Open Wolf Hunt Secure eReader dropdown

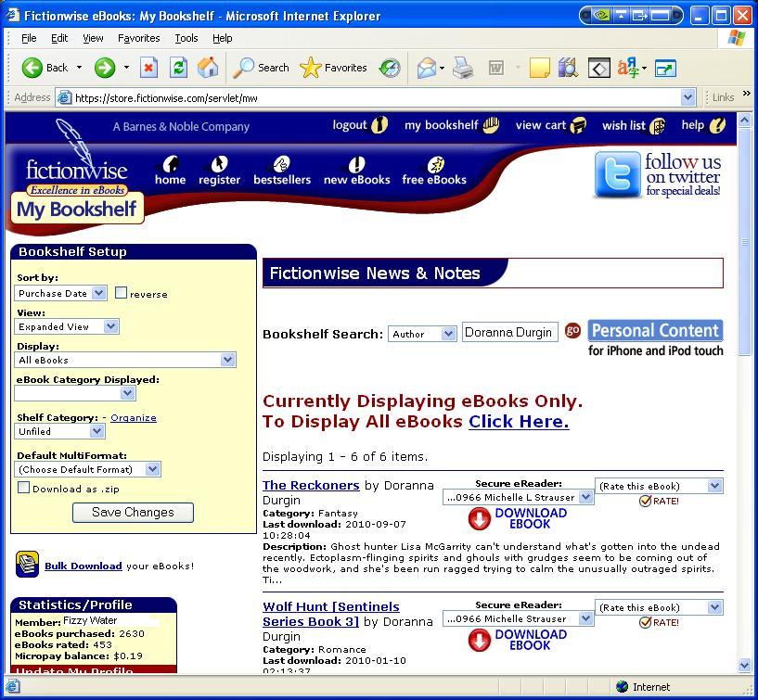point(519,618)
